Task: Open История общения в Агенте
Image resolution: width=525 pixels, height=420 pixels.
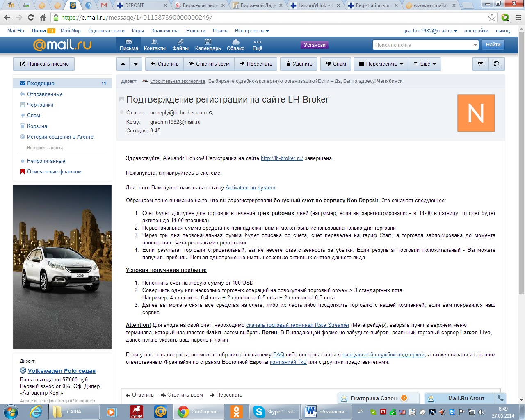Action: (60, 137)
